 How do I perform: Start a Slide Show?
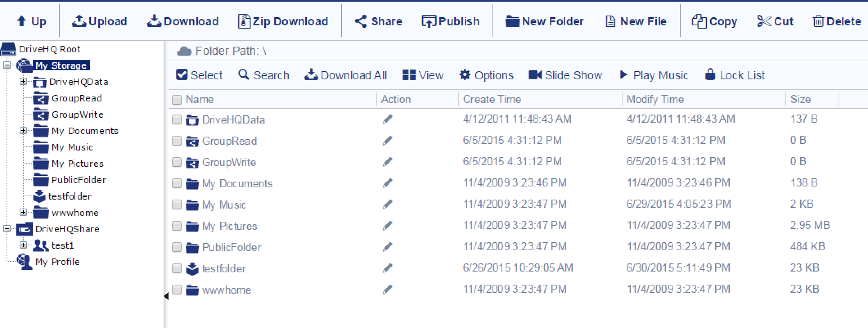566,75
